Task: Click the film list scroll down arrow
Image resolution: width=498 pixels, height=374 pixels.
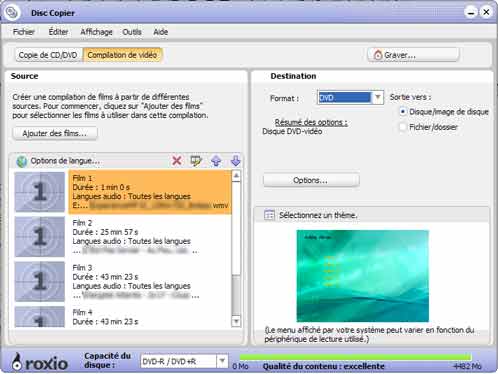Action: [236, 321]
